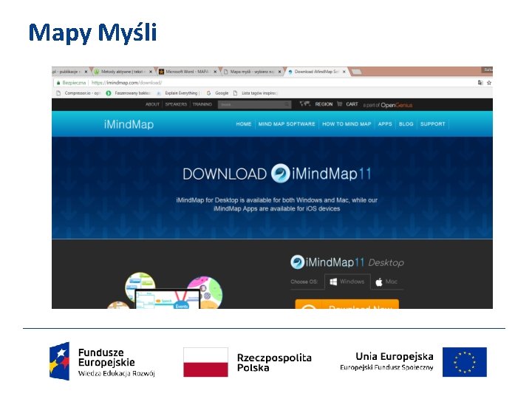The image size is (532, 399).
Task: Click the Mapy Myśli slide title
Action: [92, 33]
